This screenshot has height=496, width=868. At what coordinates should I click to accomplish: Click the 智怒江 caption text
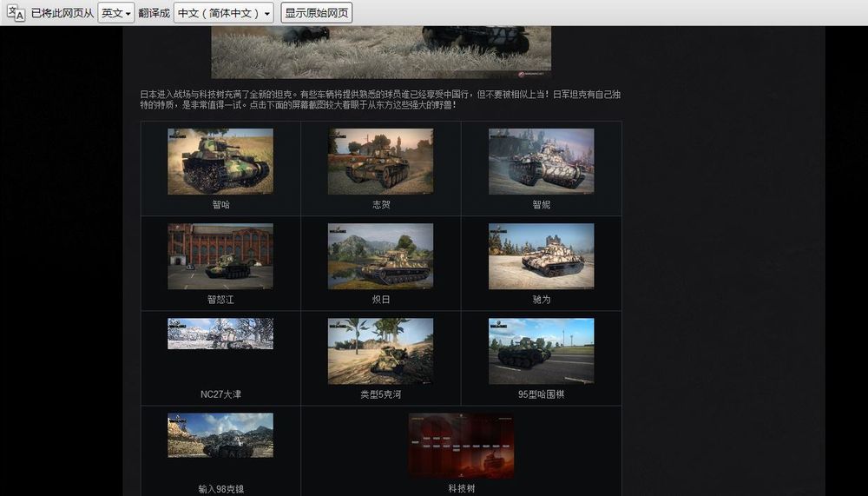pyautogui.click(x=220, y=300)
